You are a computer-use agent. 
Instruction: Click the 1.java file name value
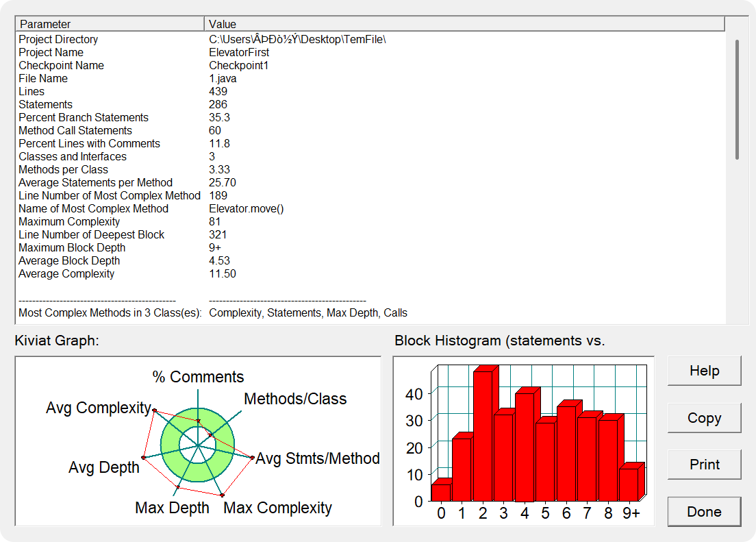(223, 78)
